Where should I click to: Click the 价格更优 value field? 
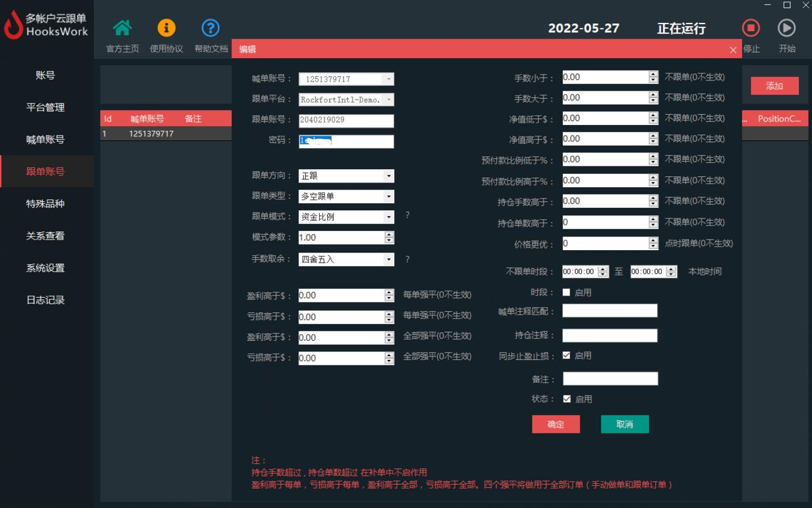605,243
